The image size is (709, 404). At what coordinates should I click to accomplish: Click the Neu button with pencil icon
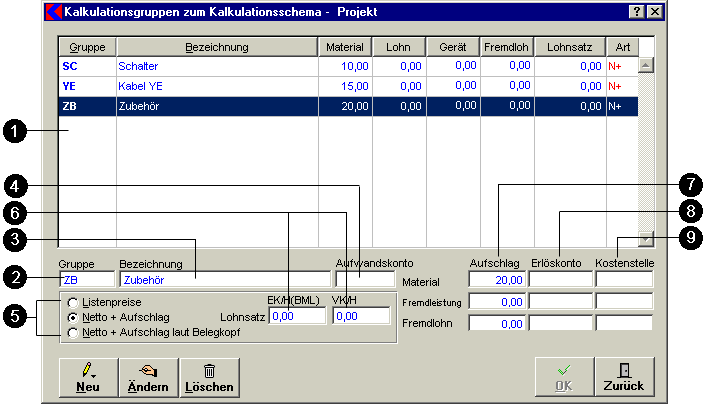(88, 376)
